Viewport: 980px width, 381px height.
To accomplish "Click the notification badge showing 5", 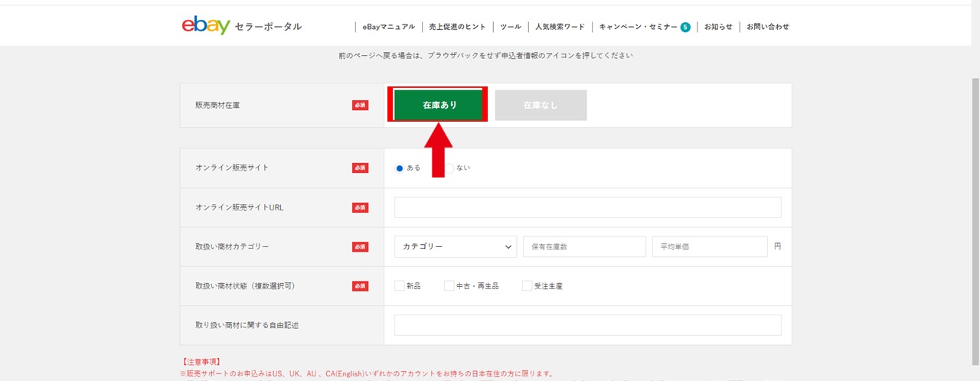I will point(685,27).
